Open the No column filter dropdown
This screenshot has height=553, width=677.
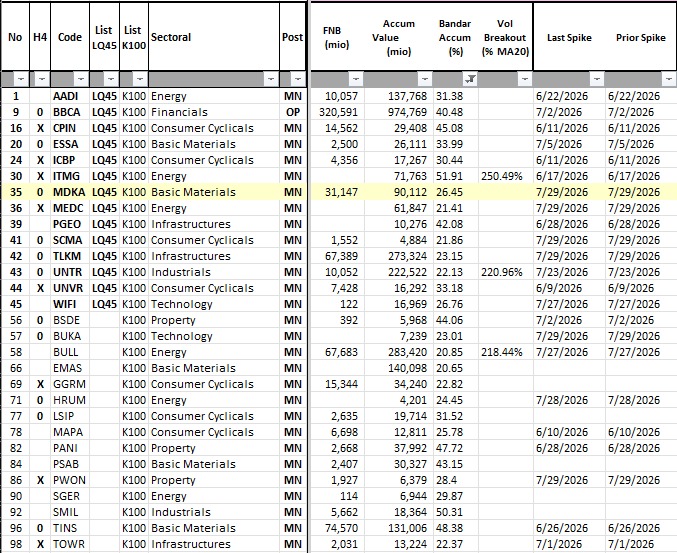pos(21,79)
